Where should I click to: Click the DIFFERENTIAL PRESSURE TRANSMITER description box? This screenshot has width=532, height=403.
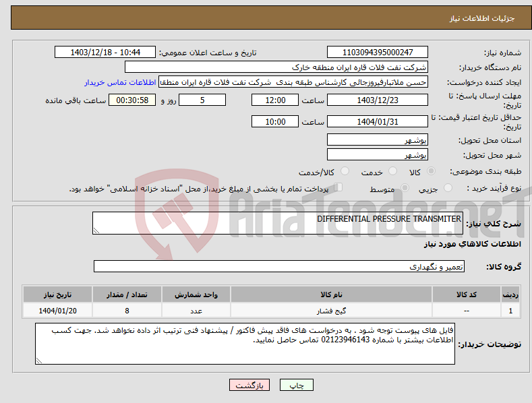point(278,223)
